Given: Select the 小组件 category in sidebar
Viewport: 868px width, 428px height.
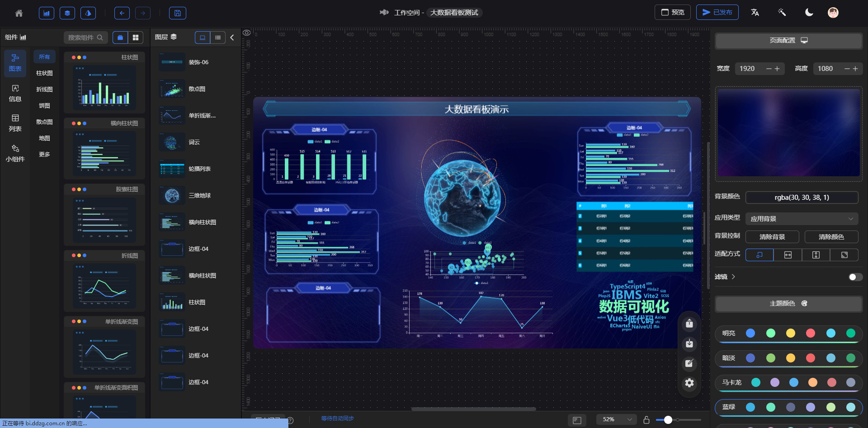Looking at the screenshot, I should [x=15, y=154].
